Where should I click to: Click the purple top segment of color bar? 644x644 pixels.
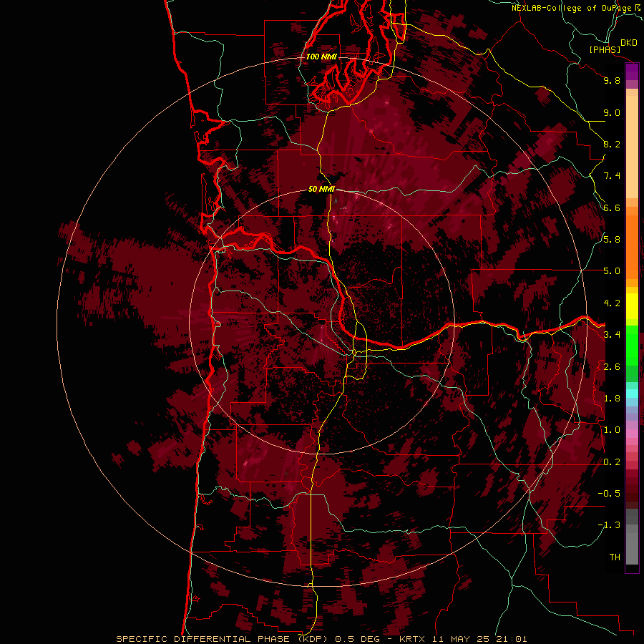coord(632,72)
